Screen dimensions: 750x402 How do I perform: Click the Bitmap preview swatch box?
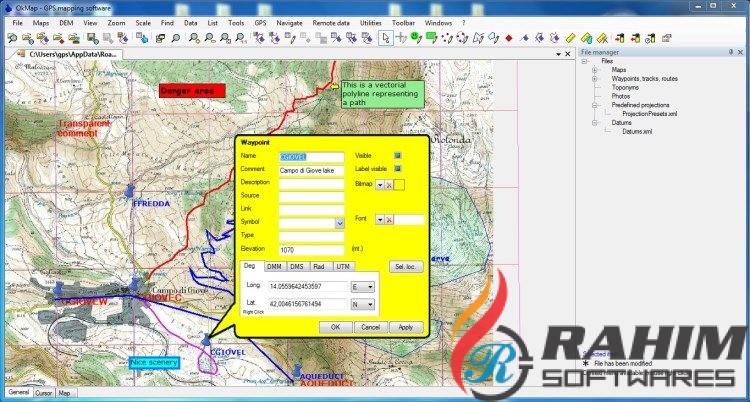click(399, 185)
